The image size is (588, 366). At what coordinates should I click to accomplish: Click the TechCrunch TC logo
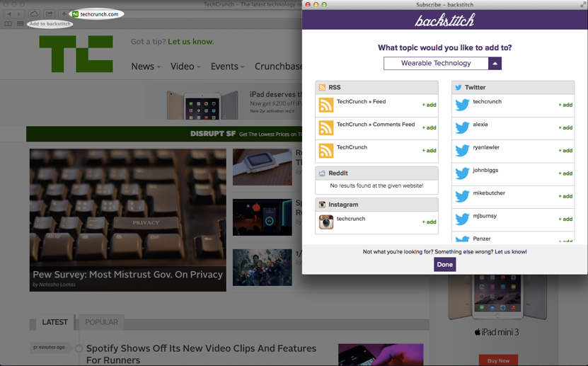coord(76,54)
